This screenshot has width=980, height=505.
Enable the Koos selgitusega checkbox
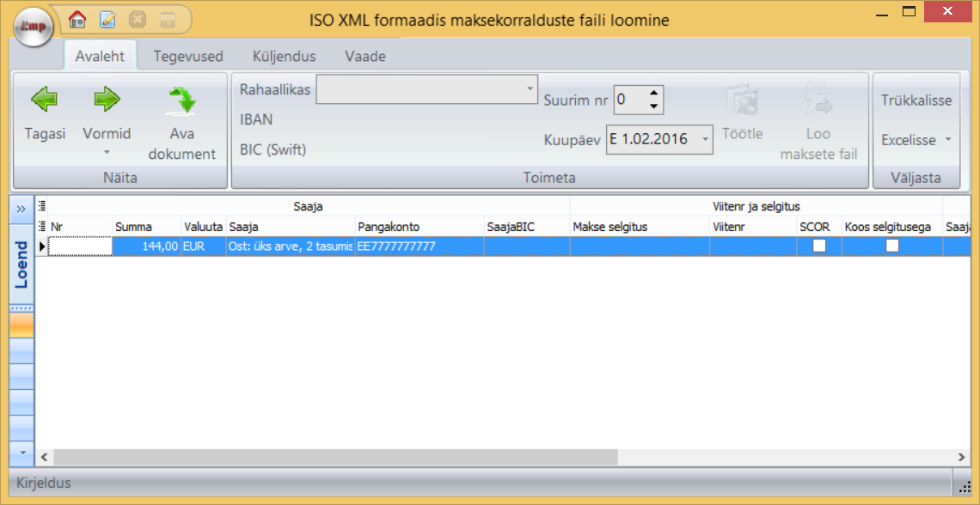click(x=892, y=246)
